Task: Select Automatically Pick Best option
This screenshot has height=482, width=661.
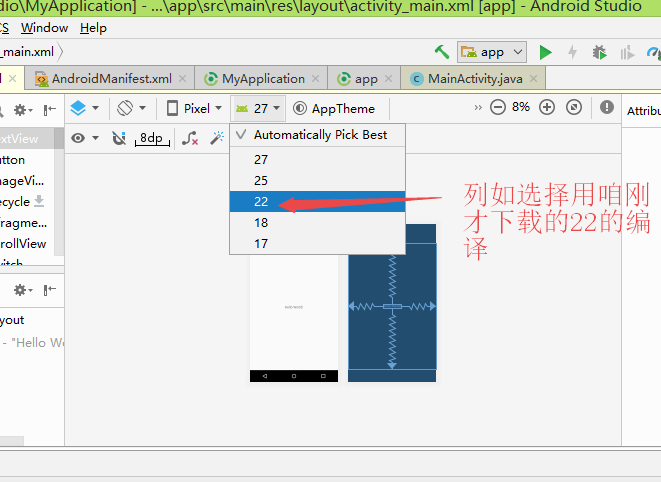Action: point(317,135)
